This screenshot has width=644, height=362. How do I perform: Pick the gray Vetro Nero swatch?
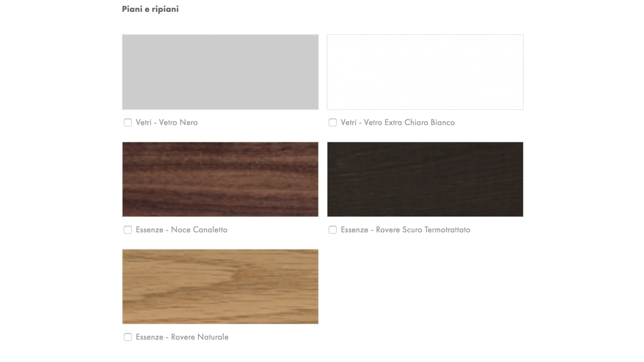220,72
